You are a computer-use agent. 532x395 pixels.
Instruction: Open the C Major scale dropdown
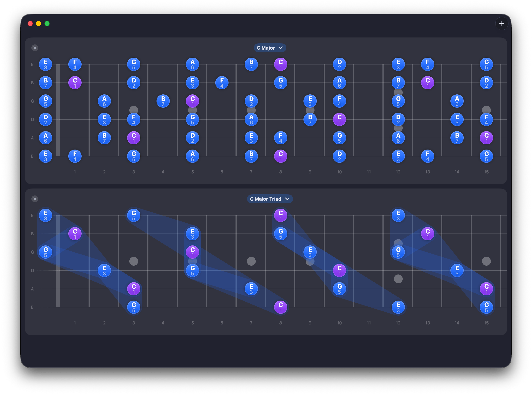point(270,48)
